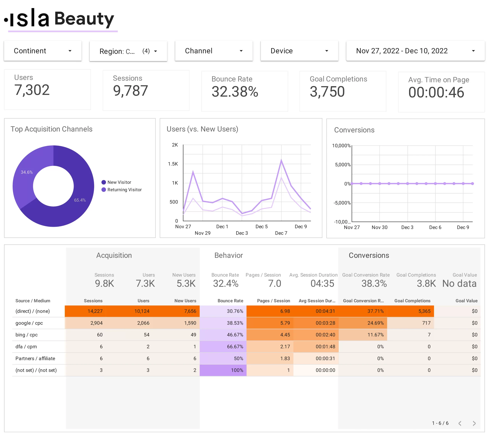
Task: Select the dfa / cpm row label
Action: [26, 346]
